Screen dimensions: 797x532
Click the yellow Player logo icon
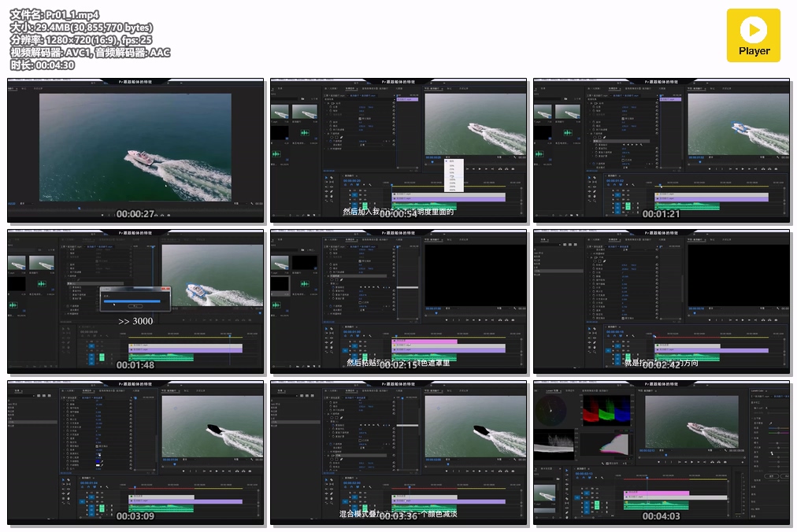[753, 35]
